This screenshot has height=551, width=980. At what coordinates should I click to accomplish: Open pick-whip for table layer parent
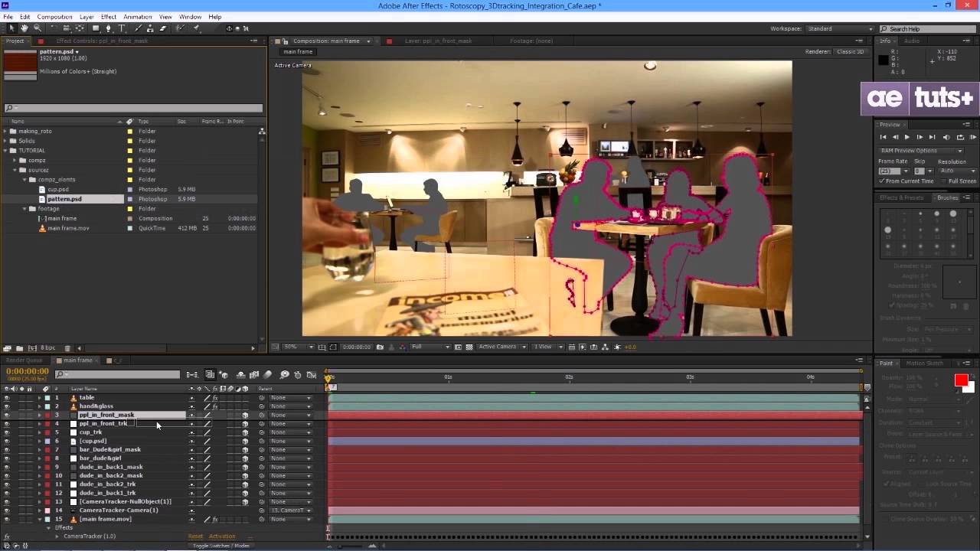[262, 398]
